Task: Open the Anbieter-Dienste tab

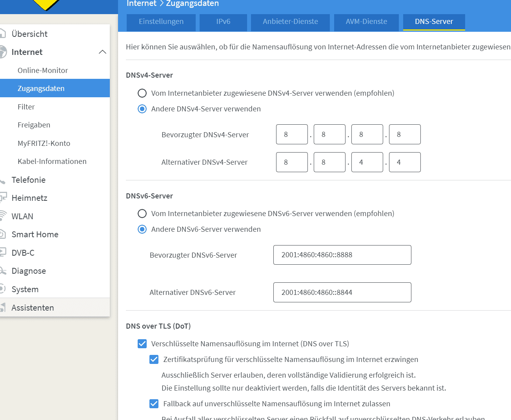Action: pos(290,22)
